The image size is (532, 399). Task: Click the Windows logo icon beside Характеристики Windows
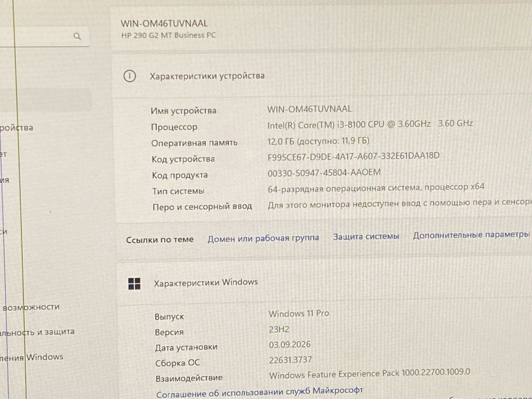pyautogui.click(x=135, y=284)
